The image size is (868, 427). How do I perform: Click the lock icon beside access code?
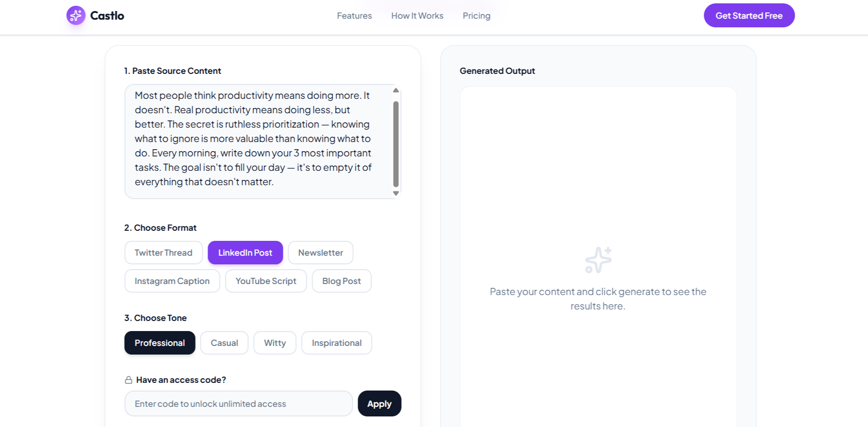(x=128, y=380)
